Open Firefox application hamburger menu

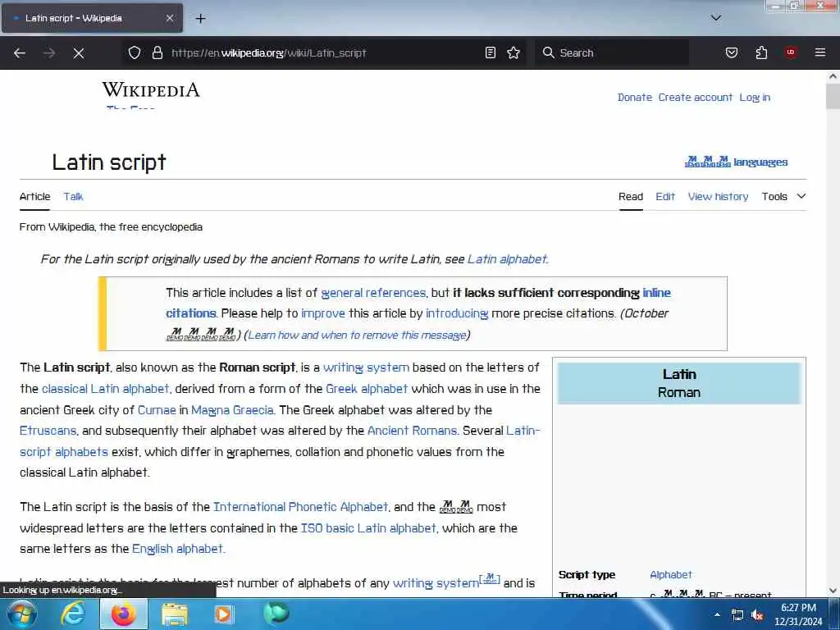(819, 52)
